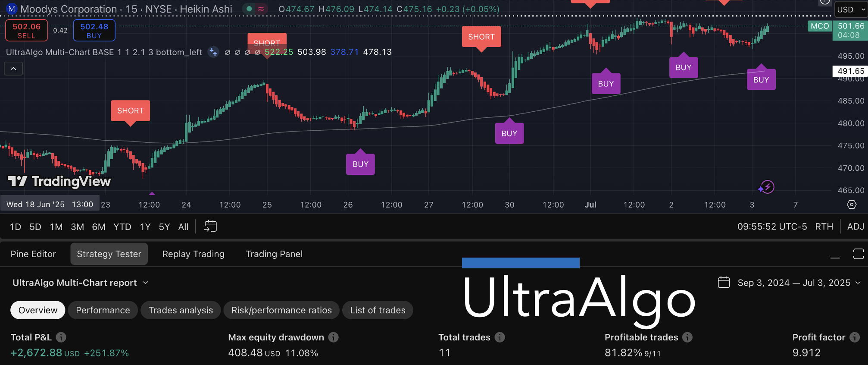Image resolution: width=868 pixels, height=365 pixels.
Task: Click the Jul label on time axis
Action: point(590,205)
